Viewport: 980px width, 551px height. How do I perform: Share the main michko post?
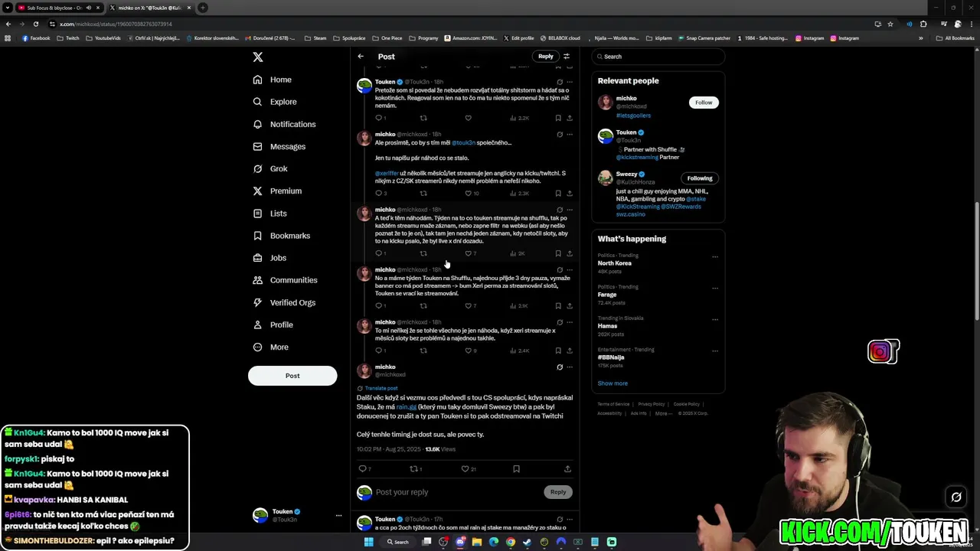567,469
